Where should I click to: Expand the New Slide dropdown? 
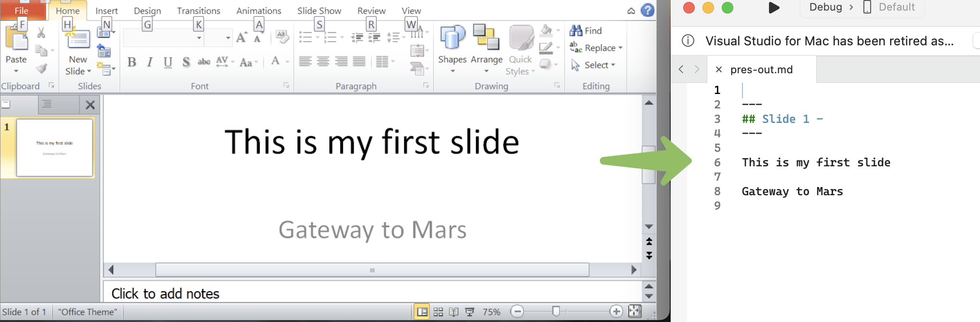point(79,71)
